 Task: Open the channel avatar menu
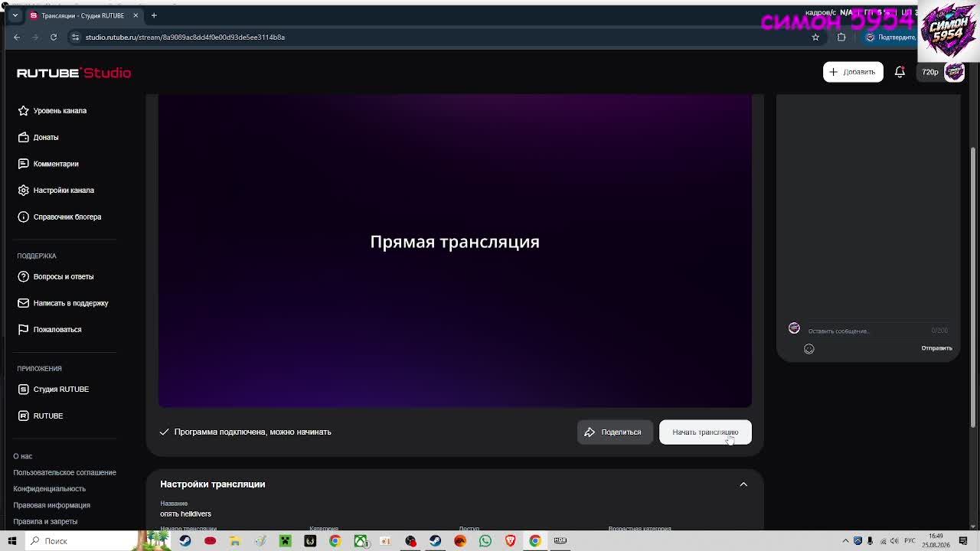(x=954, y=72)
